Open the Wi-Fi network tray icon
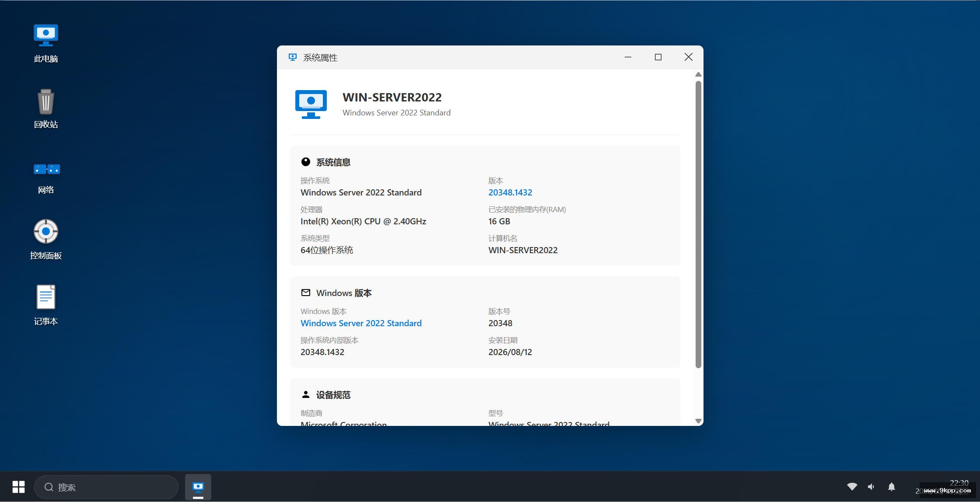The height and width of the screenshot is (502, 980). point(852,487)
